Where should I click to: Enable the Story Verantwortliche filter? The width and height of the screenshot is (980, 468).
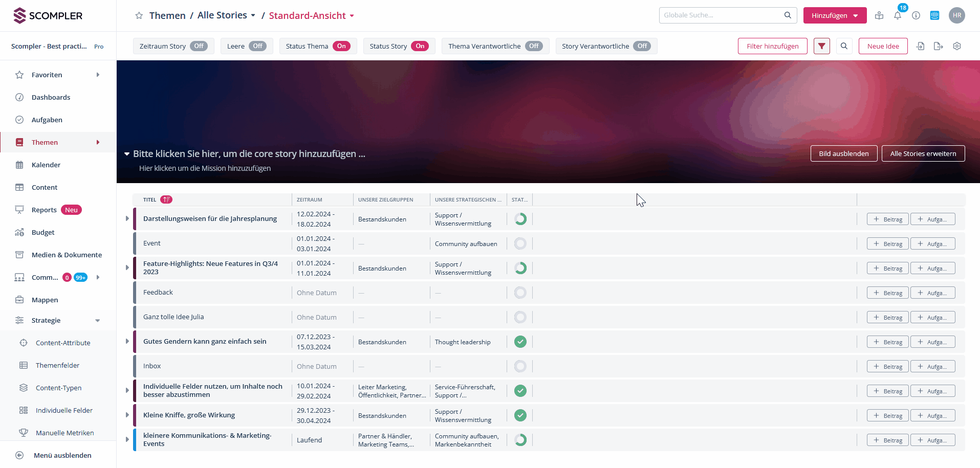(642, 46)
